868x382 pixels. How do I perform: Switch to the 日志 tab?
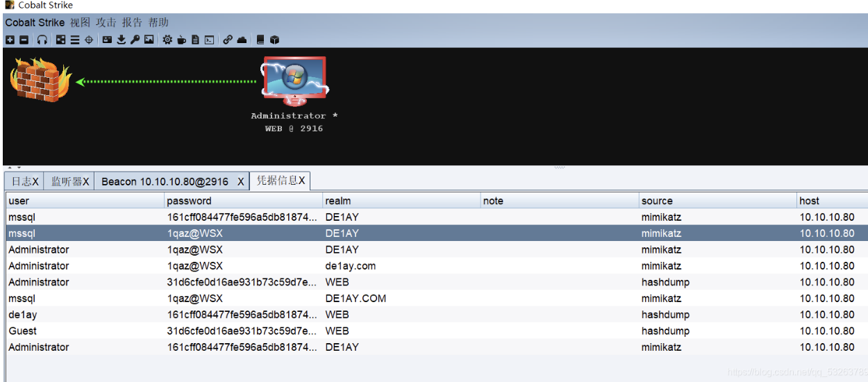pos(24,181)
